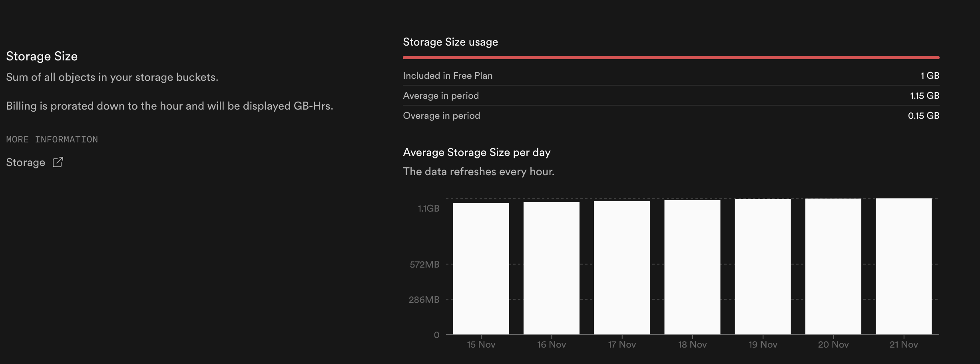Click the 0.15 GB overage value
This screenshot has height=364, width=980.
click(923, 116)
